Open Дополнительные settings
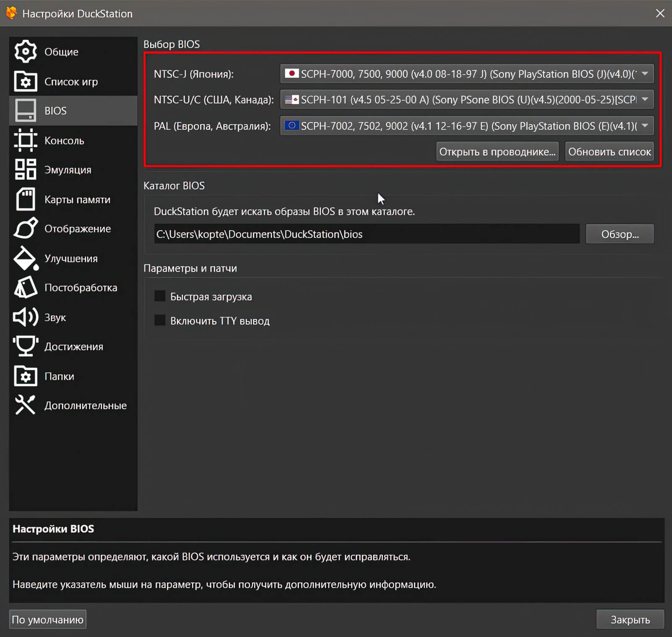Image resolution: width=672 pixels, height=637 pixels. (x=73, y=405)
